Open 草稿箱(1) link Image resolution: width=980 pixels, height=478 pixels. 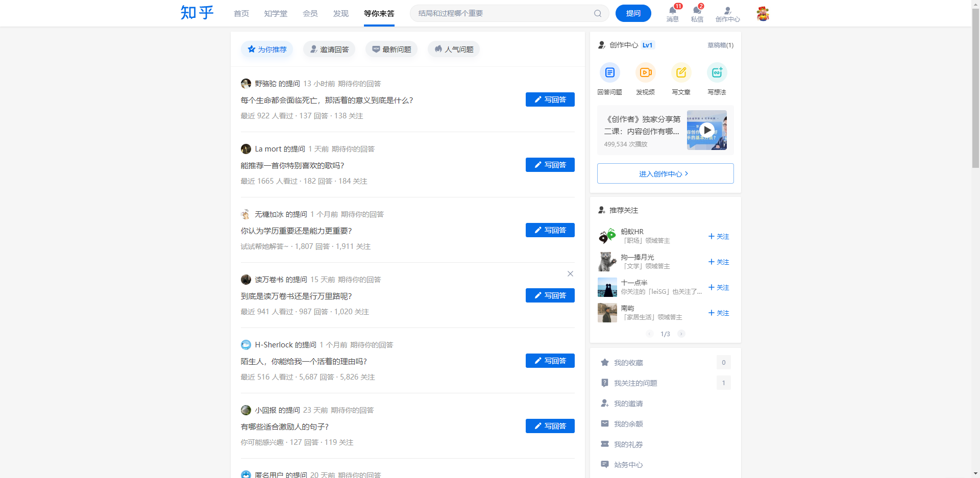[721, 45]
